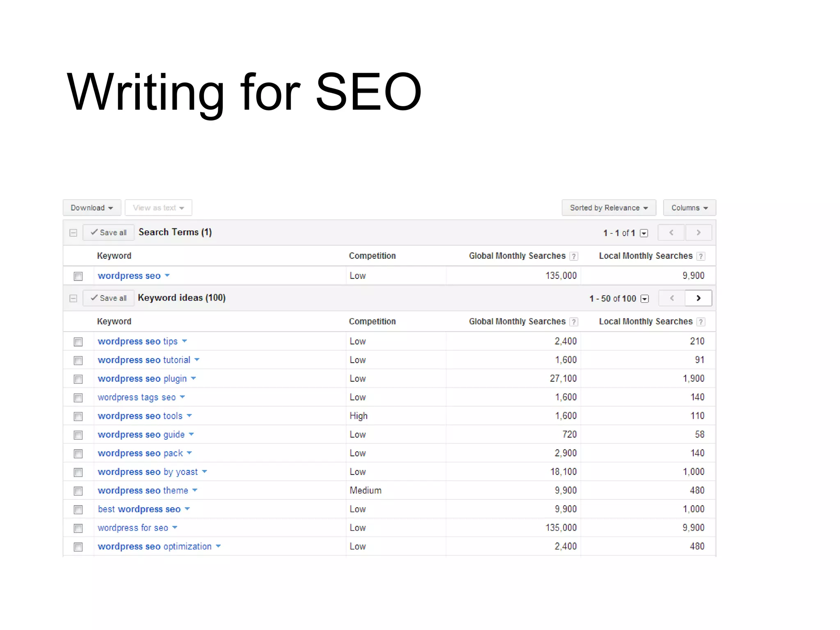840x630 pixels.
Task: Expand arrow next to wordpress tags seo
Action: coord(183,397)
